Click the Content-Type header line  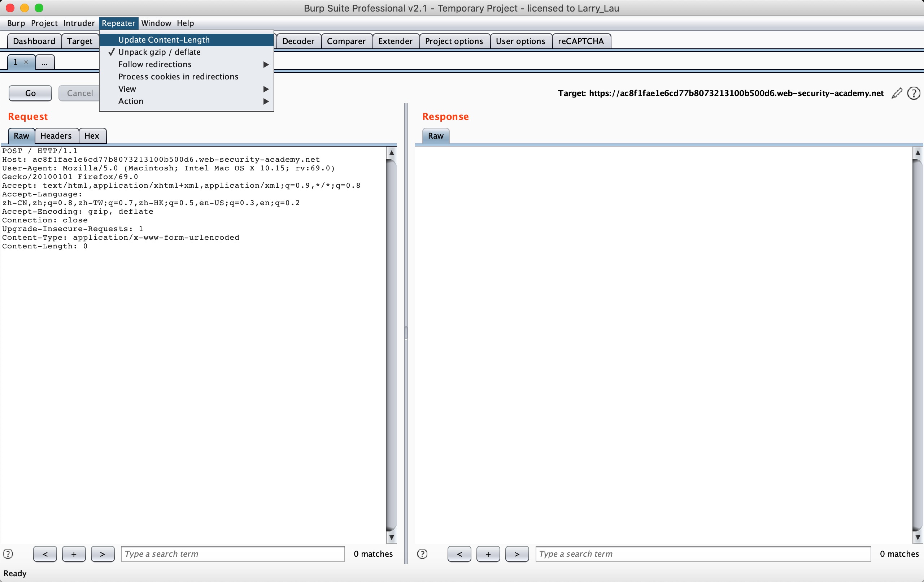(x=121, y=237)
